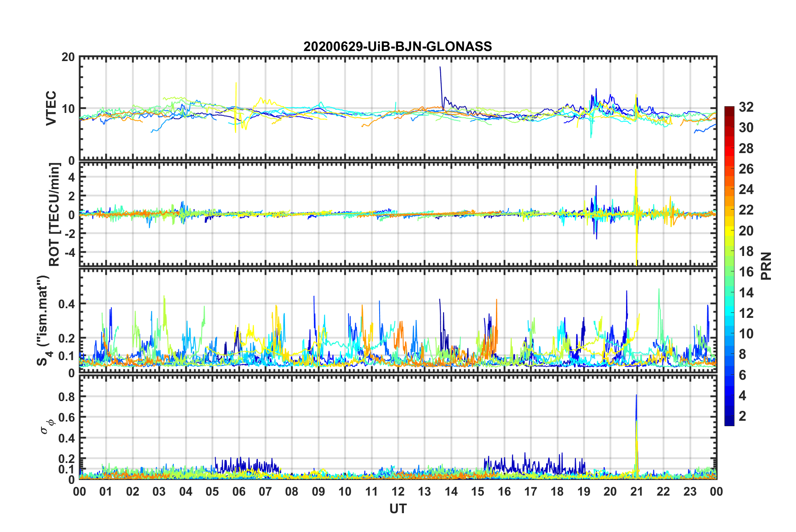The height and width of the screenshot is (532, 796).
Task: Click VTEC axis tick label 10
Action: point(68,109)
